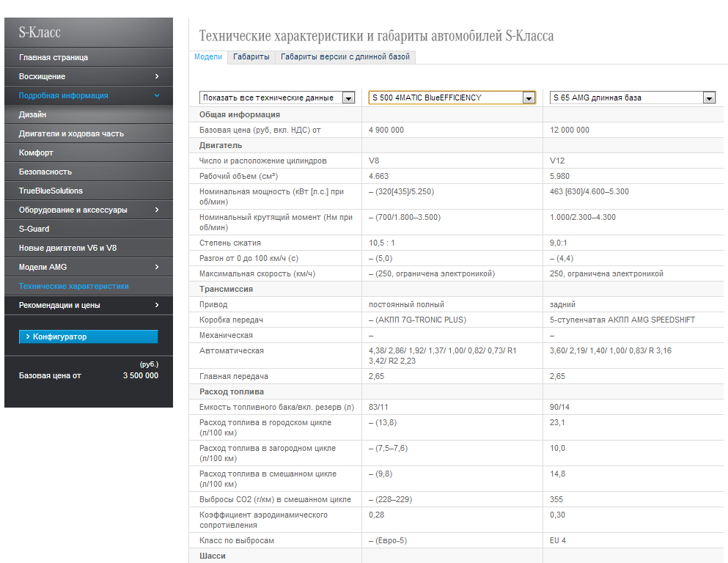Image resolution: width=728 pixels, height=563 pixels.
Task: Switch to the Габариты tab
Action: [251, 56]
